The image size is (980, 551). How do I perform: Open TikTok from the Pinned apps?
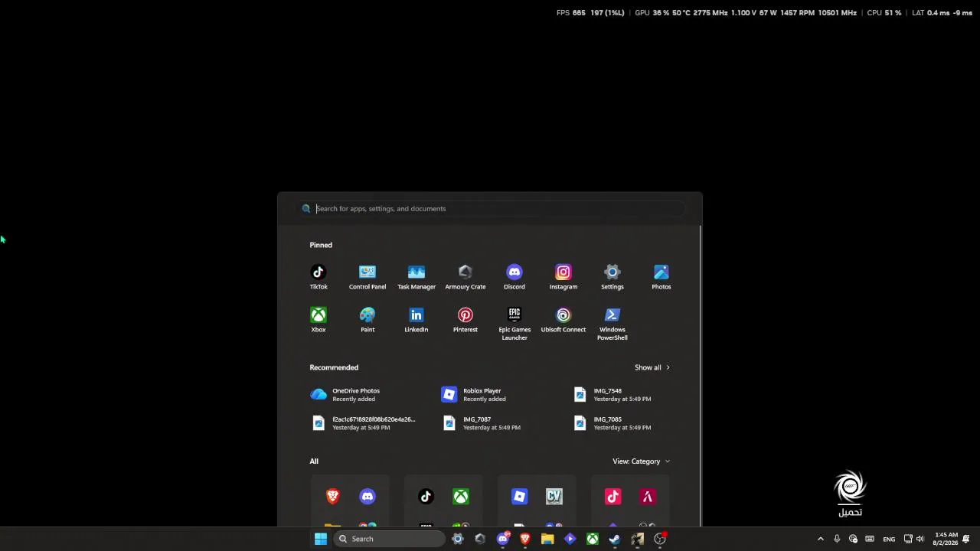(318, 277)
